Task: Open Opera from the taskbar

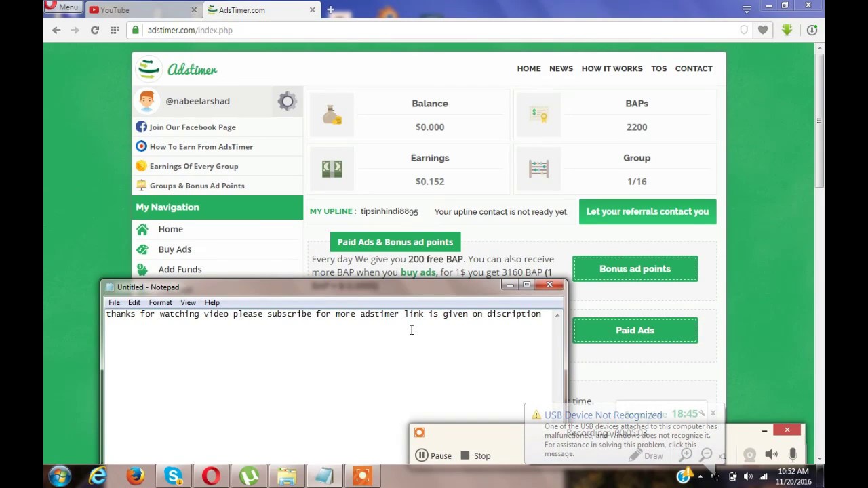Action: tap(212, 476)
